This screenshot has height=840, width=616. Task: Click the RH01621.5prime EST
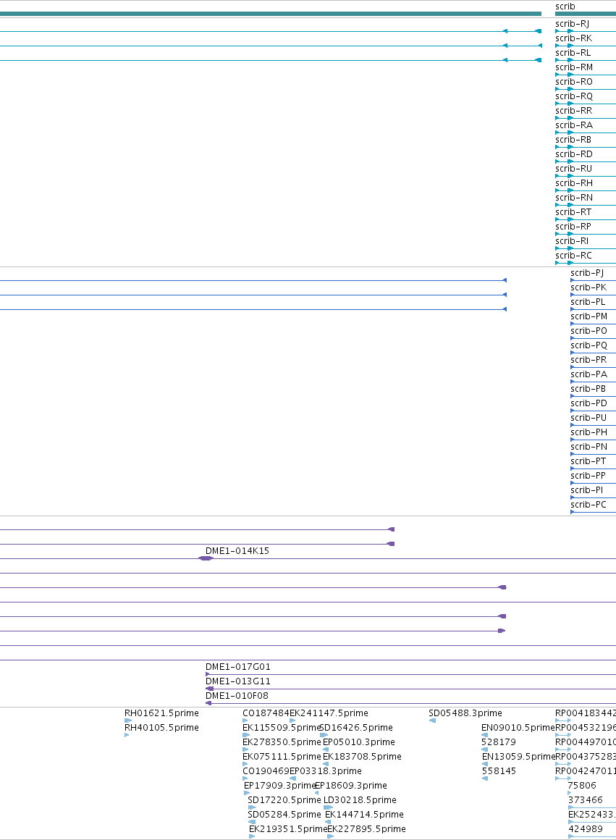161,713
